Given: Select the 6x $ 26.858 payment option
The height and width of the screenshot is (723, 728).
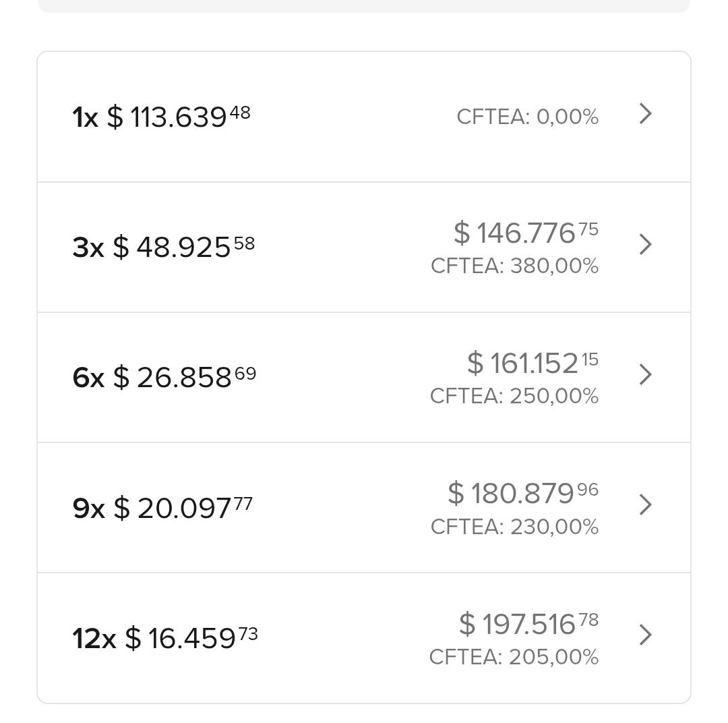Looking at the screenshot, I should (364, 378).
